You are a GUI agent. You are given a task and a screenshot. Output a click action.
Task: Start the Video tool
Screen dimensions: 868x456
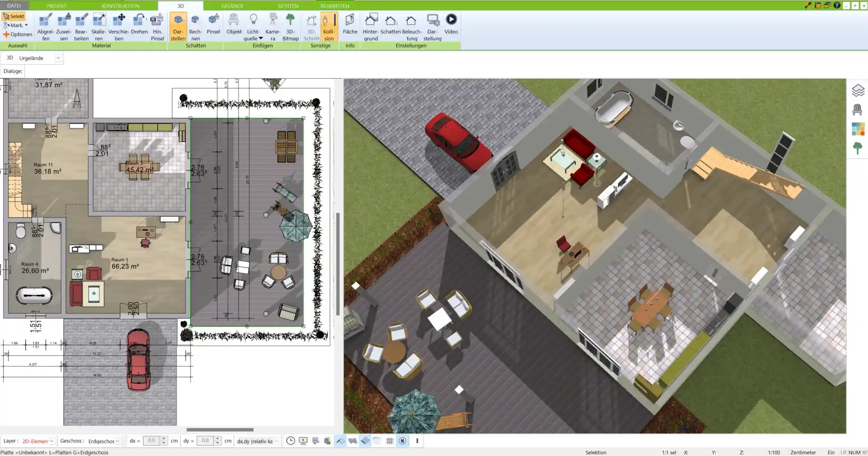(x=451, y=24)
